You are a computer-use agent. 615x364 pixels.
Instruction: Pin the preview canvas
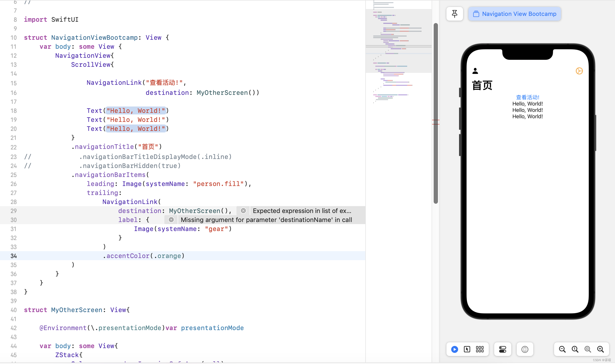point(454,14)
